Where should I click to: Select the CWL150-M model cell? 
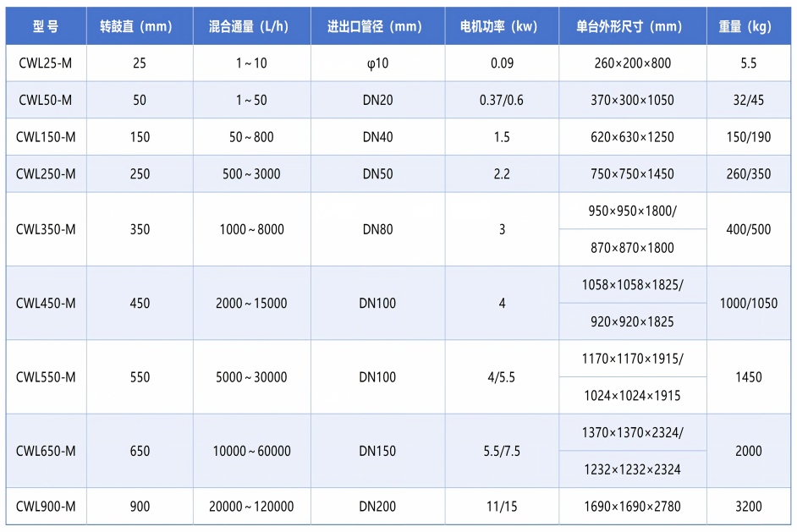[46, 137]
